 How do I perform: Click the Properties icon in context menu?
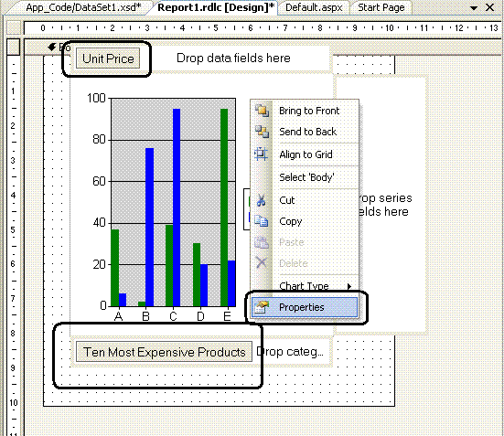(262, 307)
